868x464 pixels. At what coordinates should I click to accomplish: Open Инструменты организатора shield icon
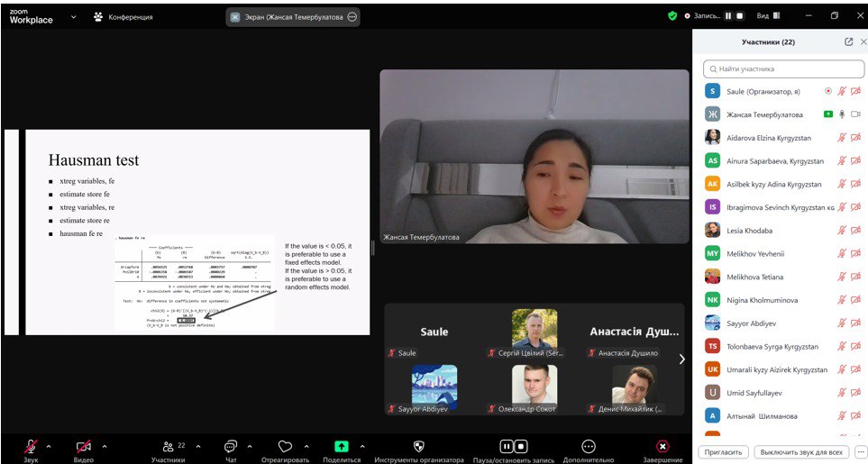pyautogui.click(x=418, y=446)
